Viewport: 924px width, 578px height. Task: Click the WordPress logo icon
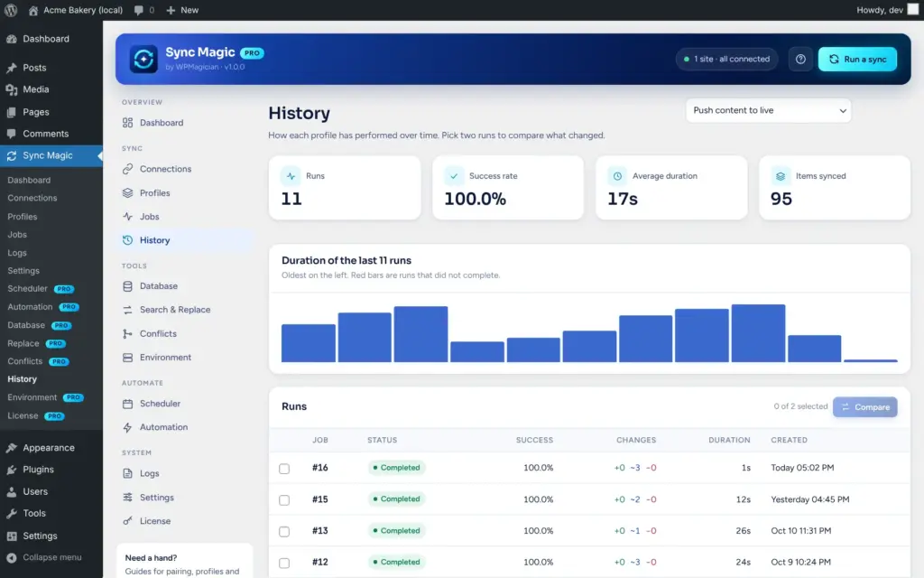point(11,10)
